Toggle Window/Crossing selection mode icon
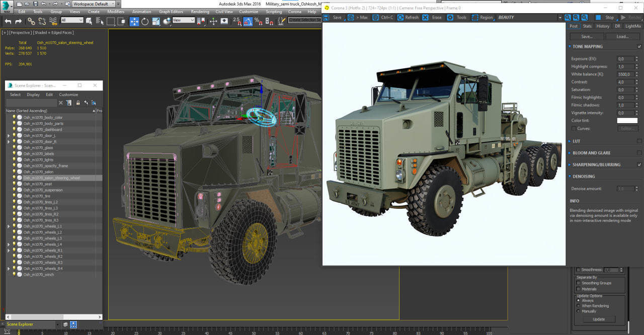Screen dimensions: 644x335 (121, 21)
